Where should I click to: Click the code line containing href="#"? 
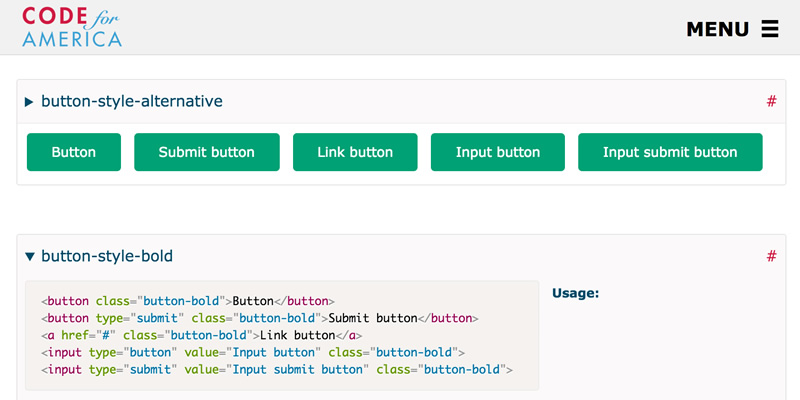(x=201, y=335)
